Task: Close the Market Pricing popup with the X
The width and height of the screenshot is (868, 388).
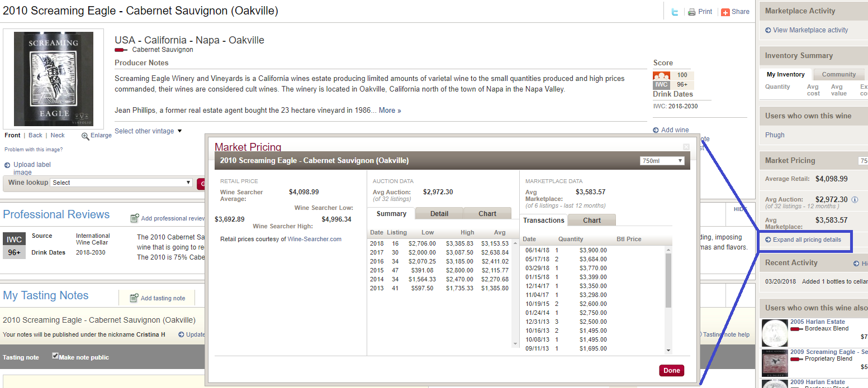Action: click(x=686, y=147)
